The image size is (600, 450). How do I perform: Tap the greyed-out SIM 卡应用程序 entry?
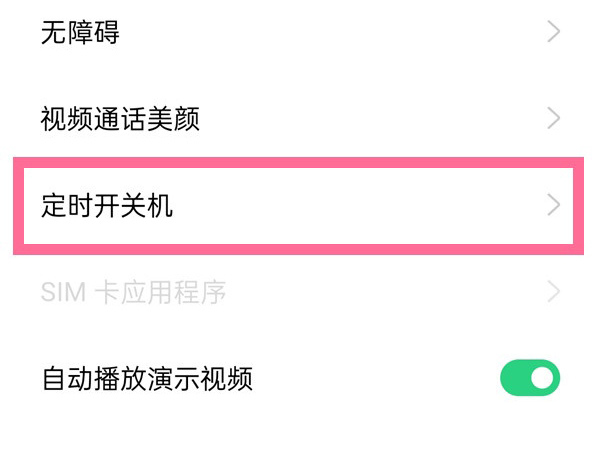click(x=133, y=293)
